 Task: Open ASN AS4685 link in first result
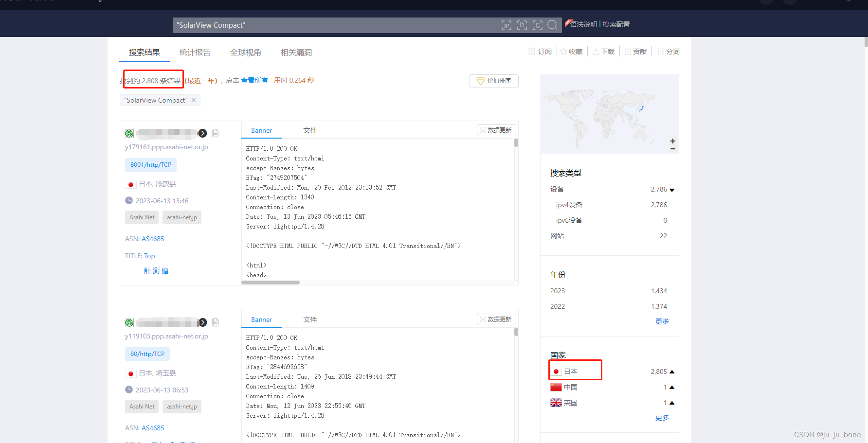pos(153,239)
